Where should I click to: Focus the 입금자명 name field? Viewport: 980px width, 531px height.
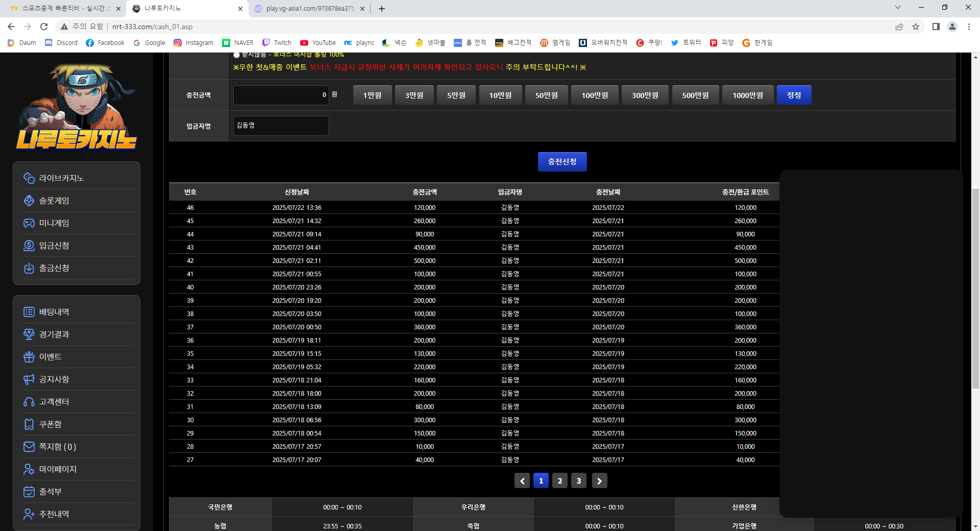281,126
